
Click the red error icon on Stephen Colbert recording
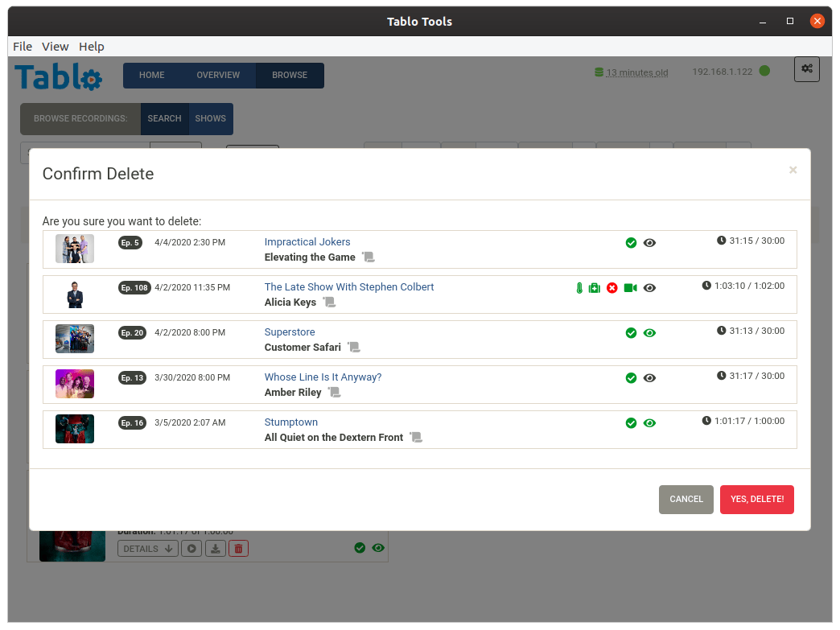click(x=611, y=287)
